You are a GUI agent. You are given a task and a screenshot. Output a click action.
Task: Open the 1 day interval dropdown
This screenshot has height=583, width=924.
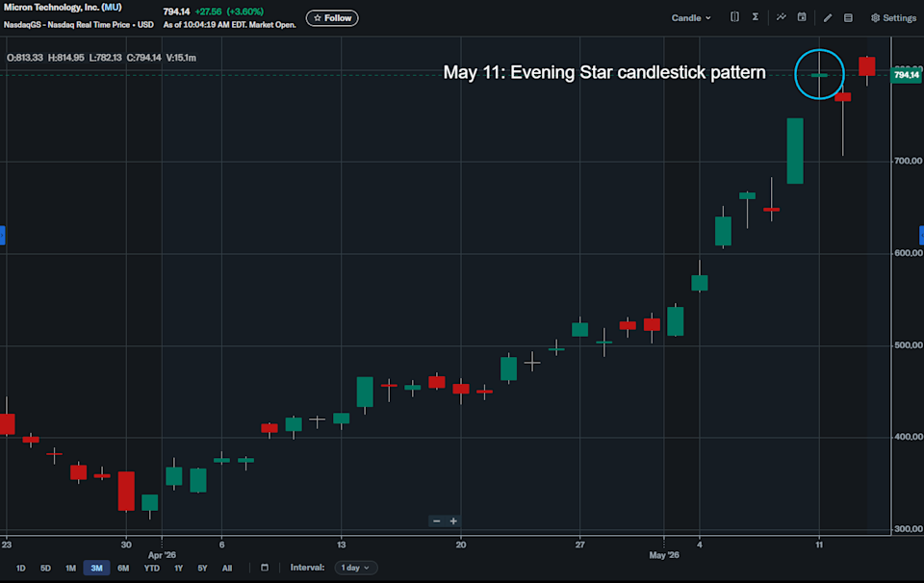356,568
